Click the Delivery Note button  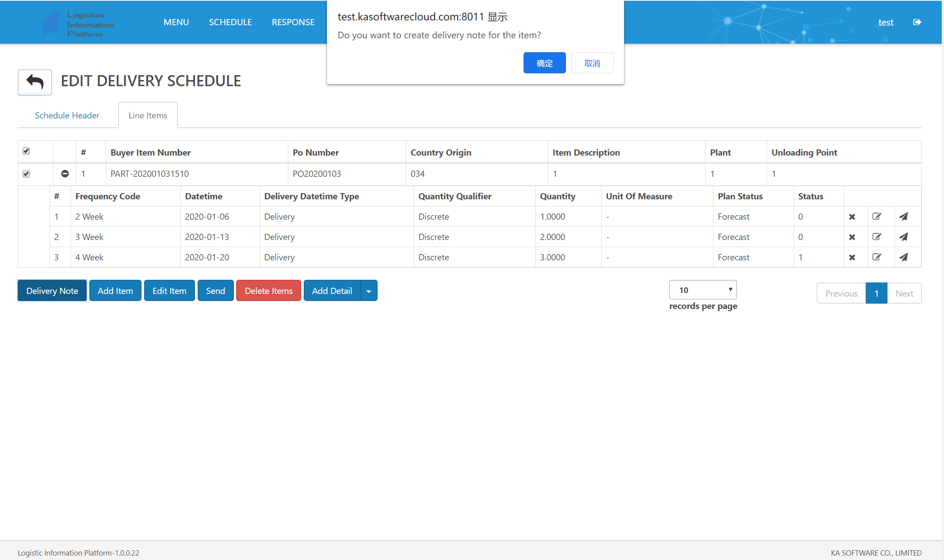coord(52,291)
